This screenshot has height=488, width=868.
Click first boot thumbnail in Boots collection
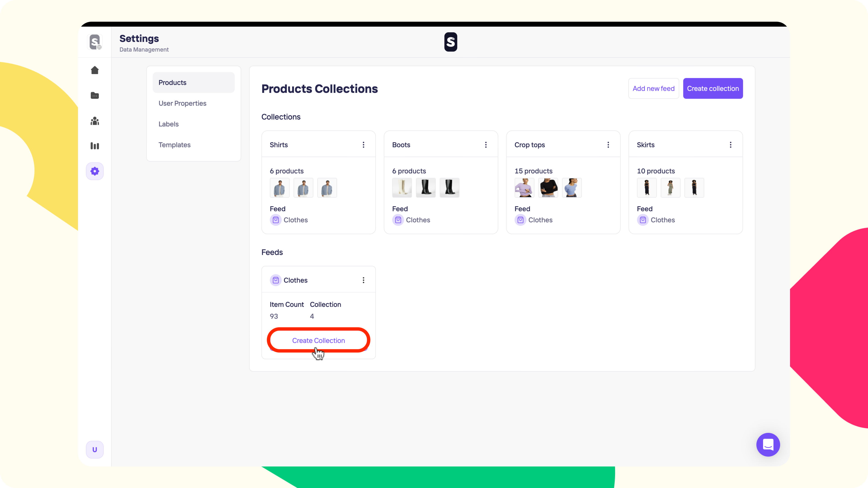(402, 188)
